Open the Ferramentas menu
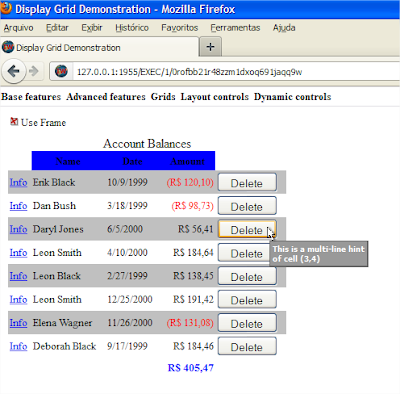Image resolution: width=400 pixels, height=394 pixels. coord(235,28)
